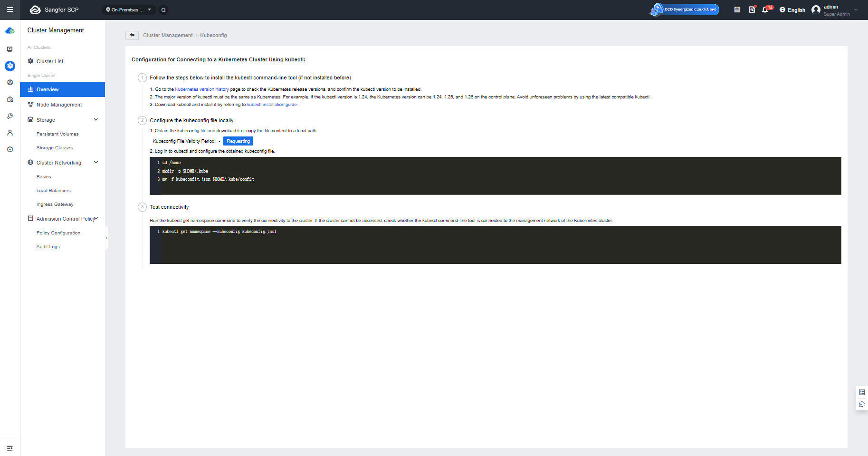The width and height of the screenshot is (868, 456).
Task: Click the Cluster List helm icon
Action: (31, 61)
